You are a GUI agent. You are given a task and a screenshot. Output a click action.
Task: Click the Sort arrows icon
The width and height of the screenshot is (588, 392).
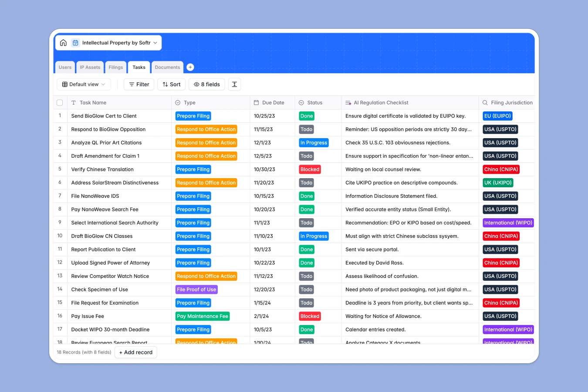[164, 84]
